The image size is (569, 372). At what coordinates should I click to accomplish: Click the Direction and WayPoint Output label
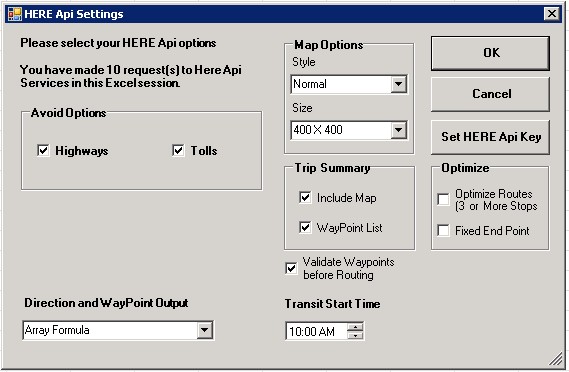[x=106, y=303]
